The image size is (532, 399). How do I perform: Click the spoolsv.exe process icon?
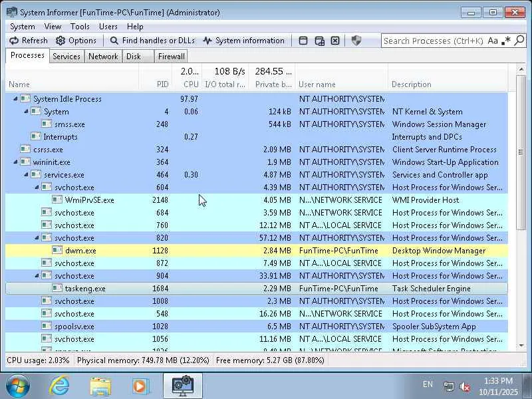click(47, 326)
